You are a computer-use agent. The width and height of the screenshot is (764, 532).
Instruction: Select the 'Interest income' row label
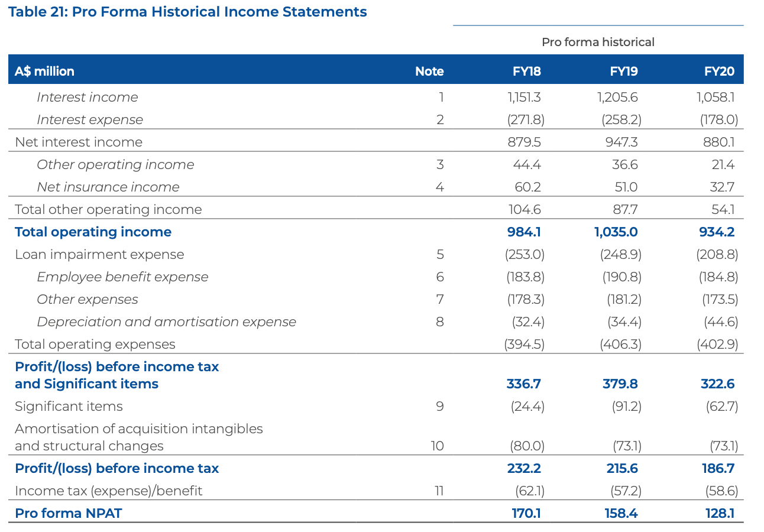pos(87,97)
